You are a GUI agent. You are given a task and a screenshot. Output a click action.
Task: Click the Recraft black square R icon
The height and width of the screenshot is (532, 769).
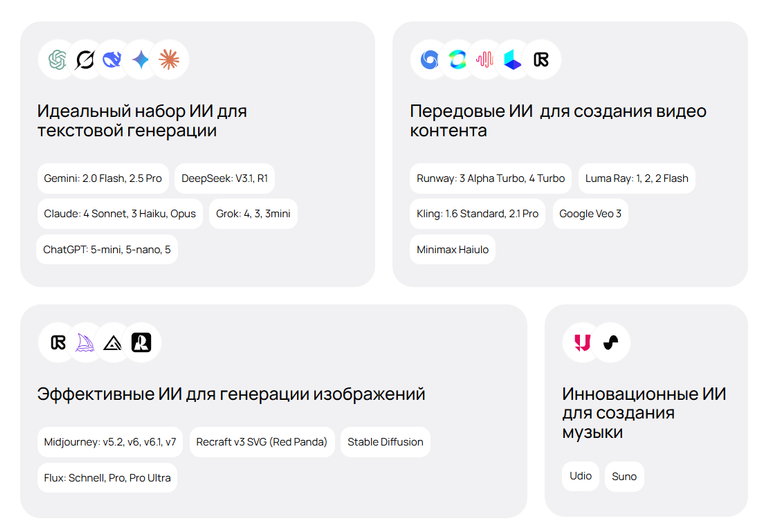click(141, 342)
